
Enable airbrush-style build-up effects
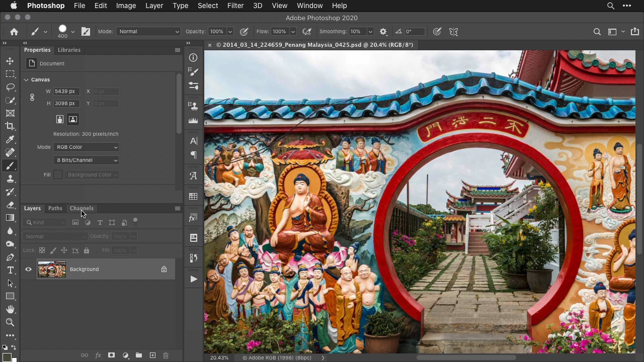(306, 31)
